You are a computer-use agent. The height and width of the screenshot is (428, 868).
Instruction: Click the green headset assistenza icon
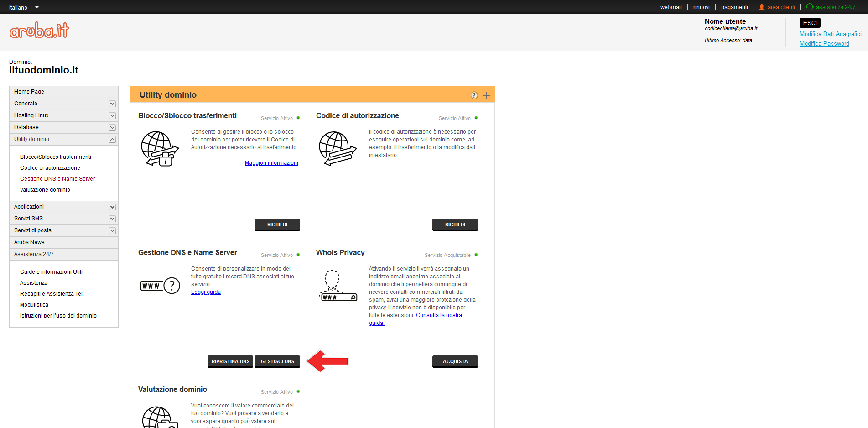[x=810, y=7]
